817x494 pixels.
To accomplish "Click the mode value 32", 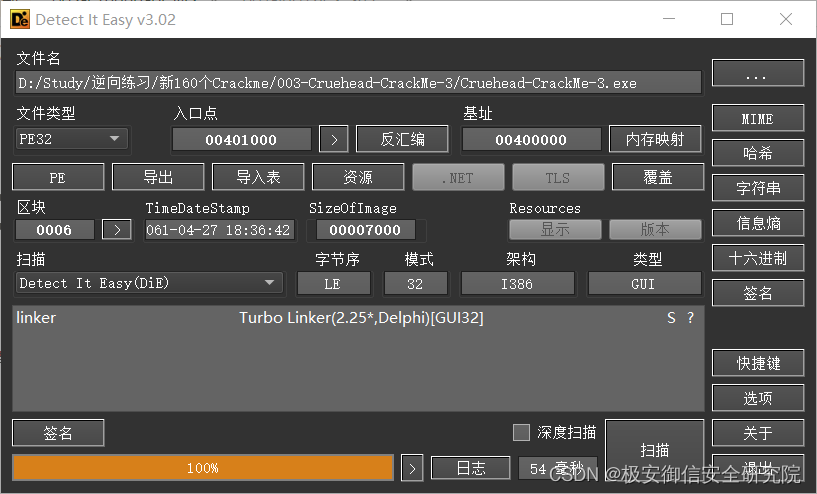I will pyautogui.click(x=415, y=284).
